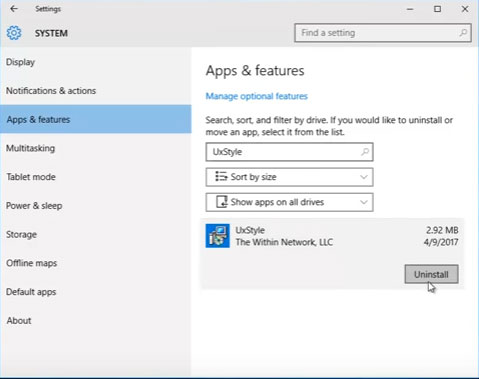
Task: Click the Settings gear icon
Action: (14, 33)
